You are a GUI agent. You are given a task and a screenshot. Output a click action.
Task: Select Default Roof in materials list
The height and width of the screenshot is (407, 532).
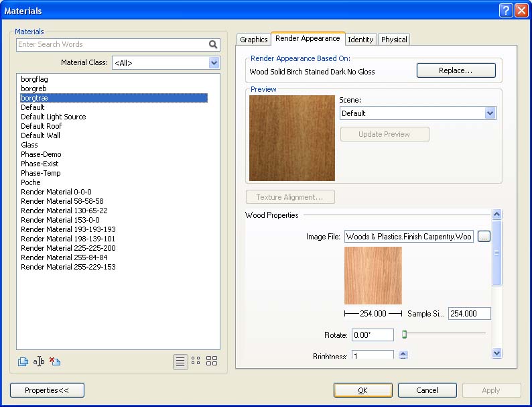click(x=41, y=126)
